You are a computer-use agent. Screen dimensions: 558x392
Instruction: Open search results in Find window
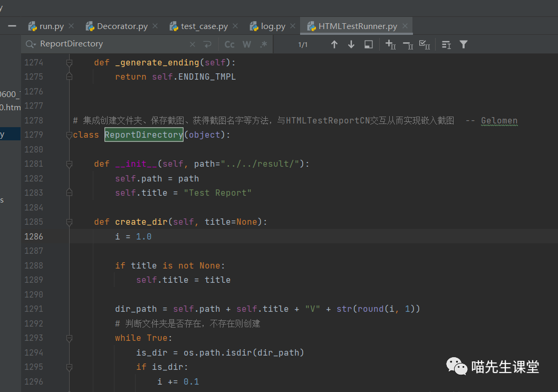[446, 44]
